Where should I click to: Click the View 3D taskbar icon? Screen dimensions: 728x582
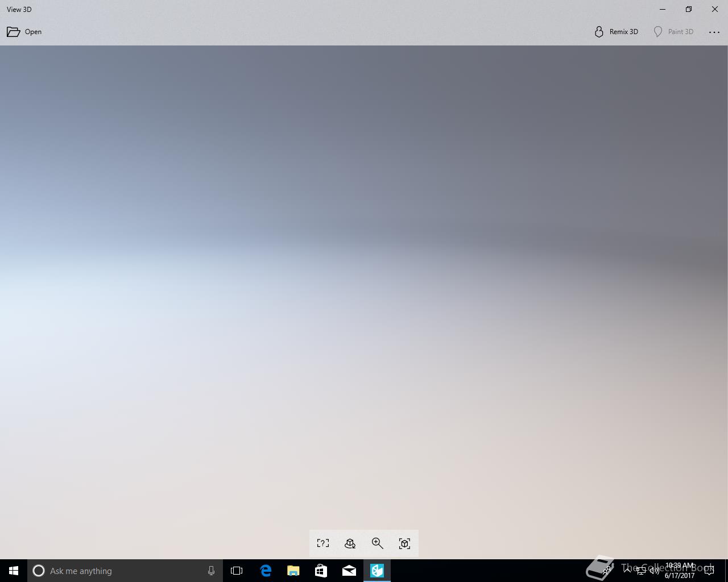click(x=377, y=571)
